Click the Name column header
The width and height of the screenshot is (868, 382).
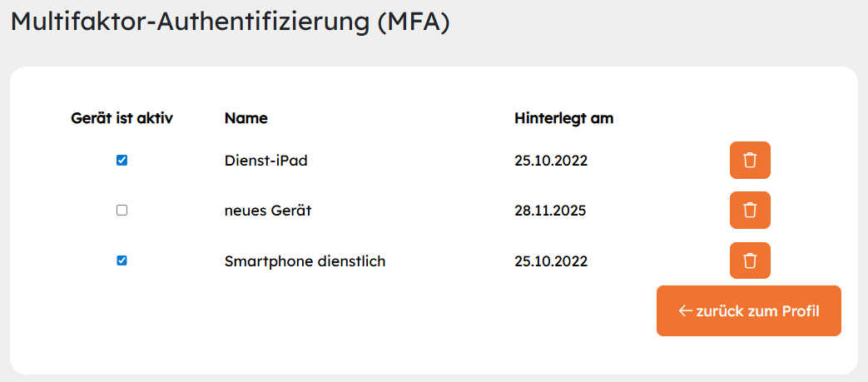[246, 118]
